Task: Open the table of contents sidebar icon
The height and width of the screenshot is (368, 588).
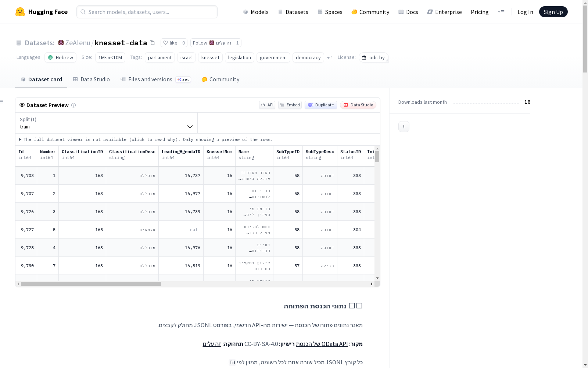Action: tap(2, 102)
